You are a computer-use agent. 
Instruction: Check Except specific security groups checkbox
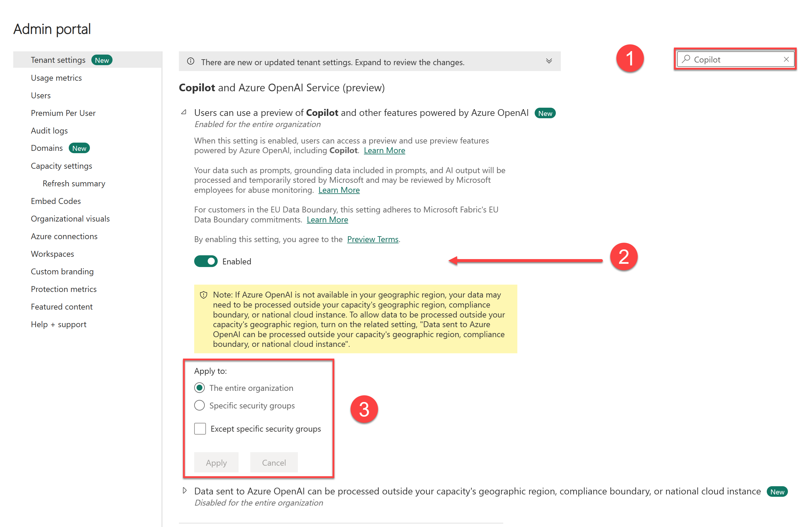tap(200, 429)
